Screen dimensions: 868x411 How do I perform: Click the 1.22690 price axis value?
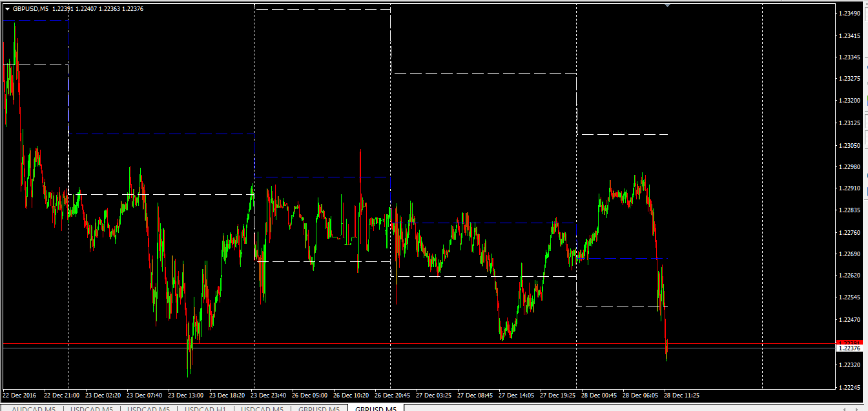(x=849, y=254)
